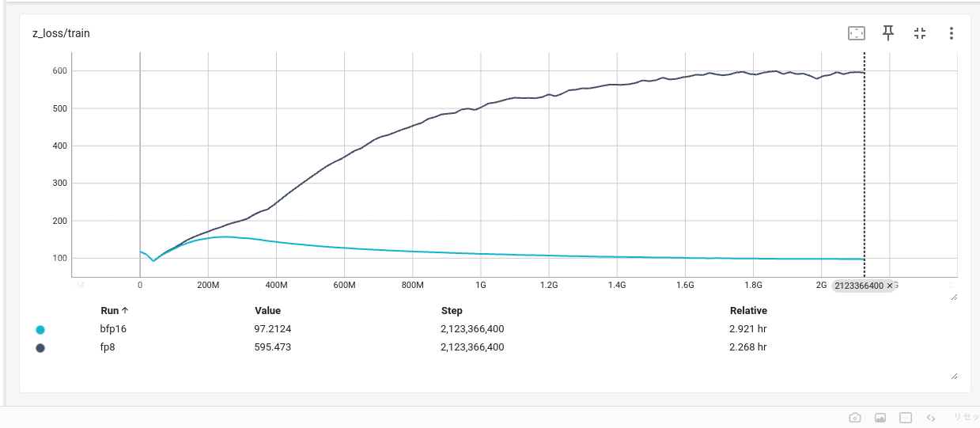Click the Step column header
The width and height of the screenshot is (980, 428).
(452, 311)
